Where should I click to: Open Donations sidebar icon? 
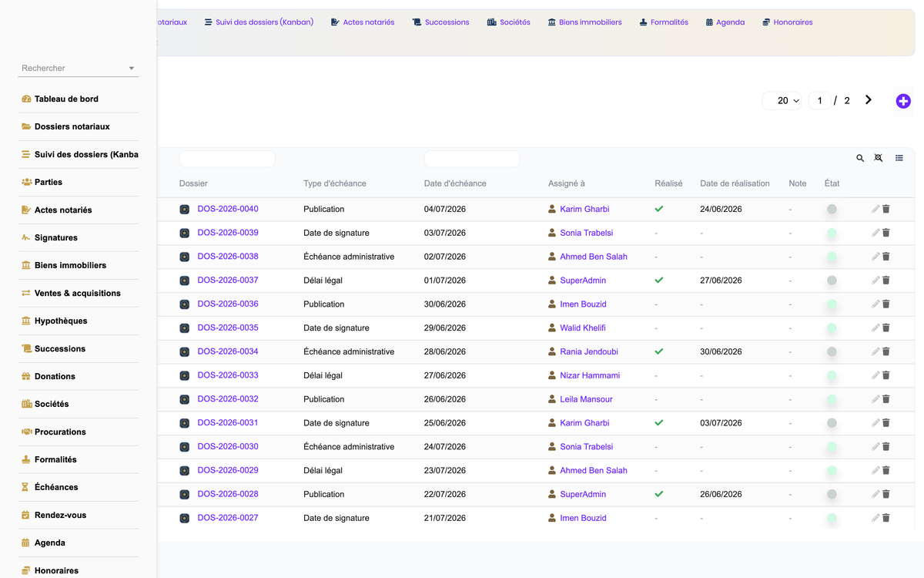point(26,376)
